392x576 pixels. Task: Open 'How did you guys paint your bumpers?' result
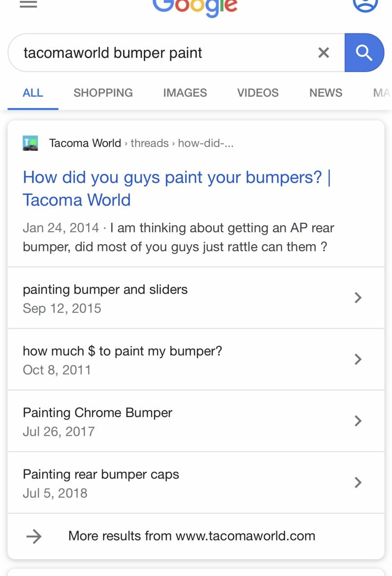[x=177, y=189]
